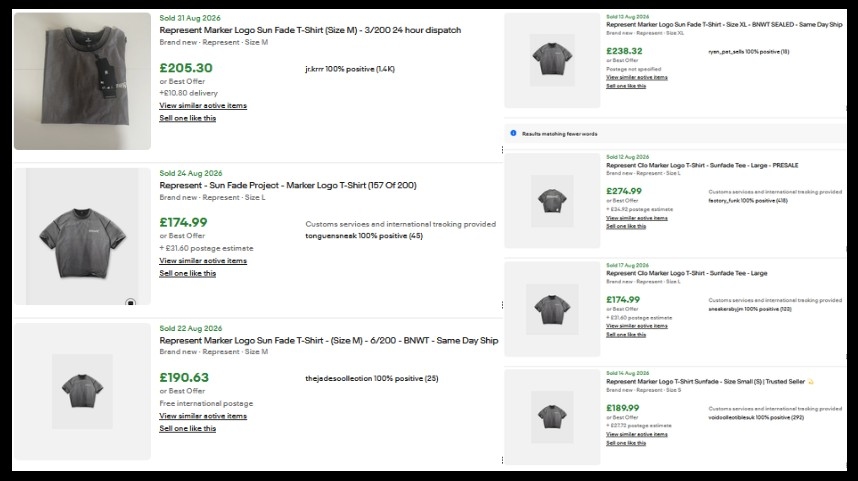Click 'Sell one like this' under the £274.99 listing

(626, 227)
